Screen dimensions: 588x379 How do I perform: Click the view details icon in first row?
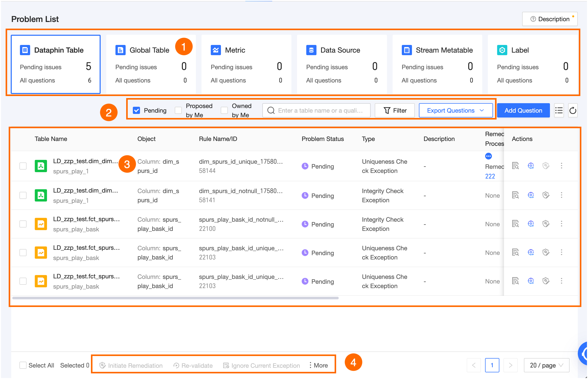515,166
